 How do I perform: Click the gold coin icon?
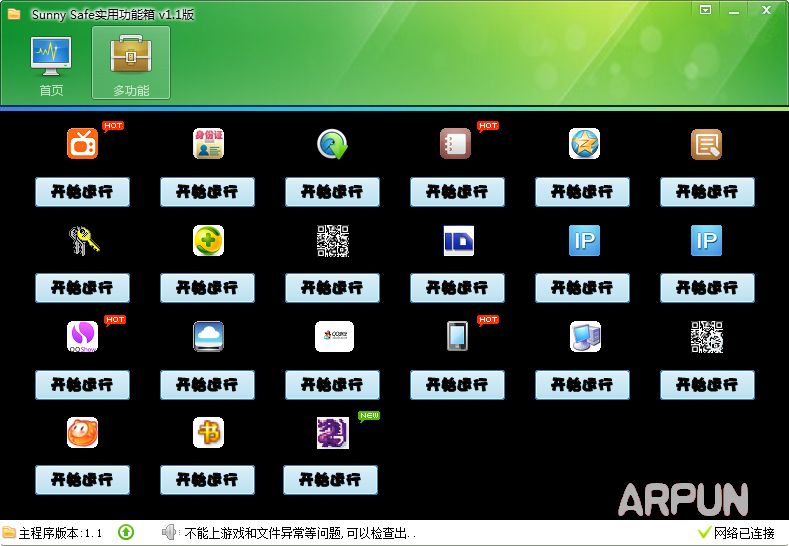pyautogui.click(x=208, y=432)
